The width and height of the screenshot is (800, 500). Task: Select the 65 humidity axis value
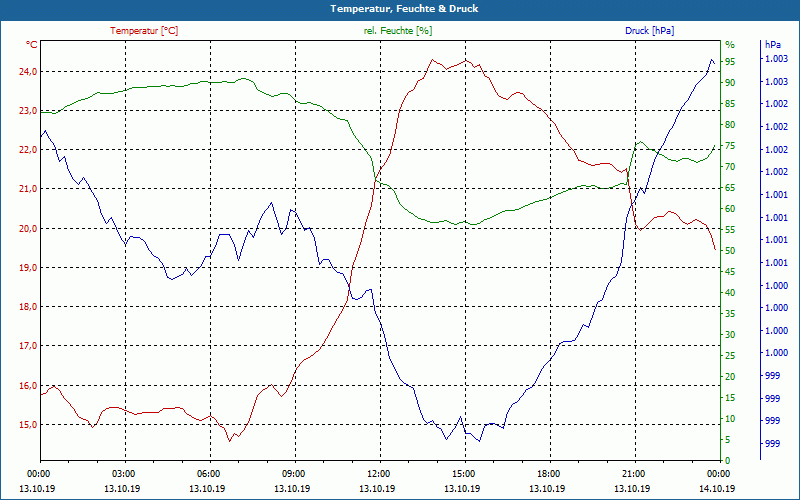730,188
